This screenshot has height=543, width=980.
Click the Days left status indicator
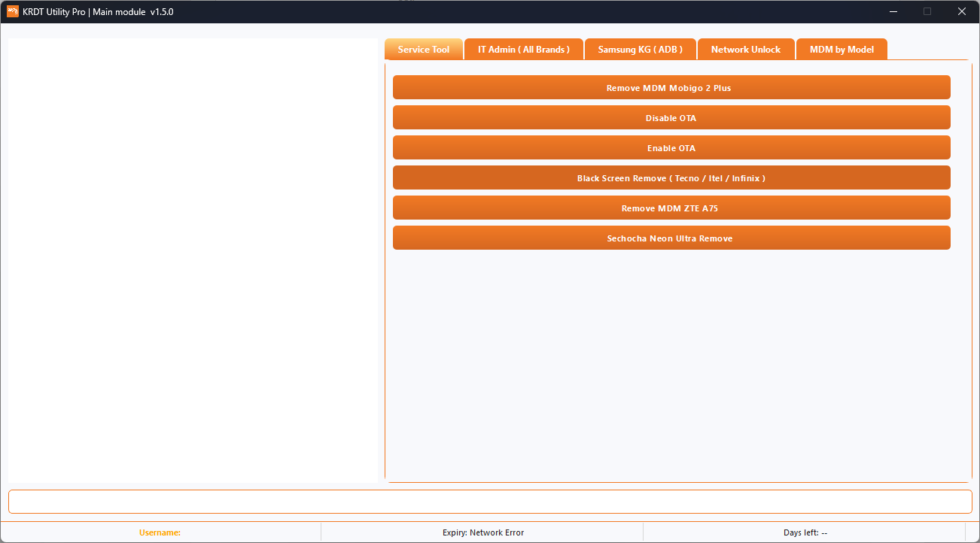point(805,532)
